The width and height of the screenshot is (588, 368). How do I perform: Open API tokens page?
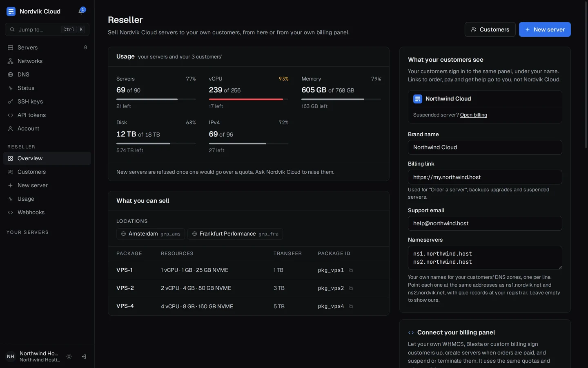coord(47,115)
